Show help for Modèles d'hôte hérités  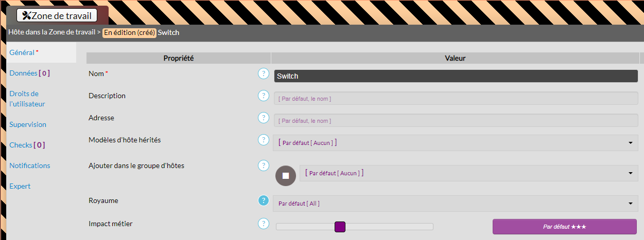point(264,140)
